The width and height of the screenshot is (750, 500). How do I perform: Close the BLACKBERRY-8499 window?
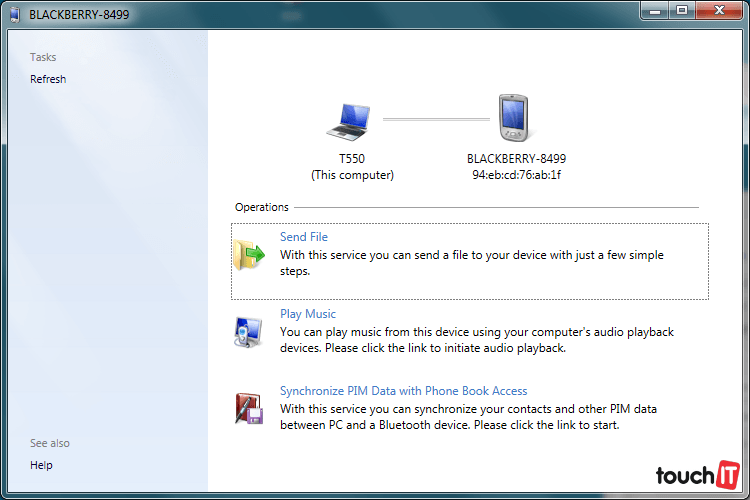click(x=720, y=10)
